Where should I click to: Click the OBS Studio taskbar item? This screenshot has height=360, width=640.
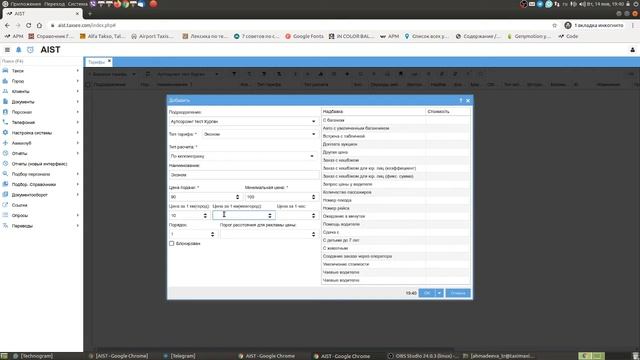pyautogui.click(x=422, y=356)
